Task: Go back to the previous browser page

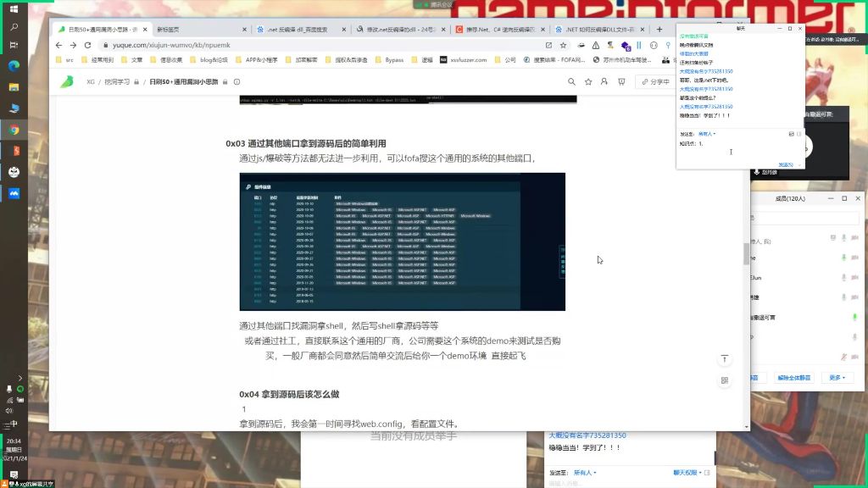Action: click(x=58, y=46)
